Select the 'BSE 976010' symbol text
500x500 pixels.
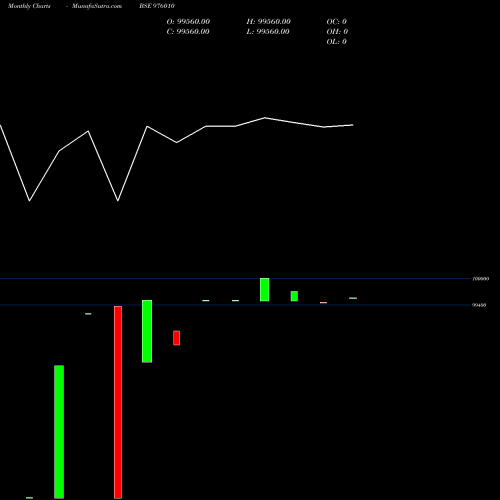(157, 6)
